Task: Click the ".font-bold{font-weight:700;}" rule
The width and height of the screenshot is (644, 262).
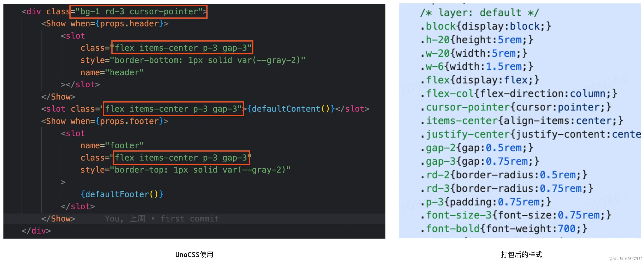Action: (x=504, y=229)
